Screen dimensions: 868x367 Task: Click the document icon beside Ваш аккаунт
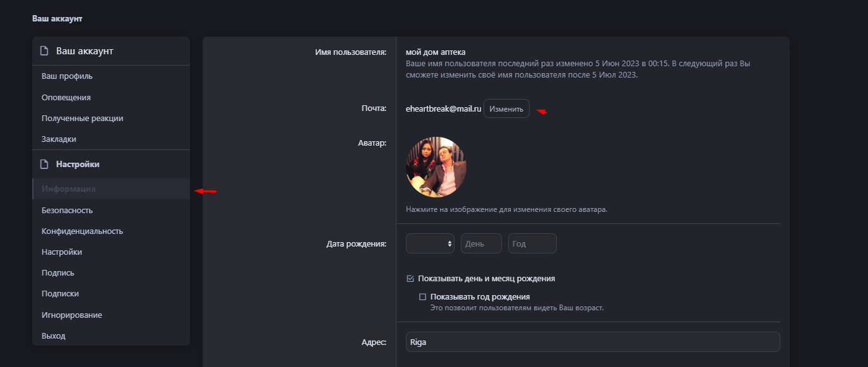[44, 51]
